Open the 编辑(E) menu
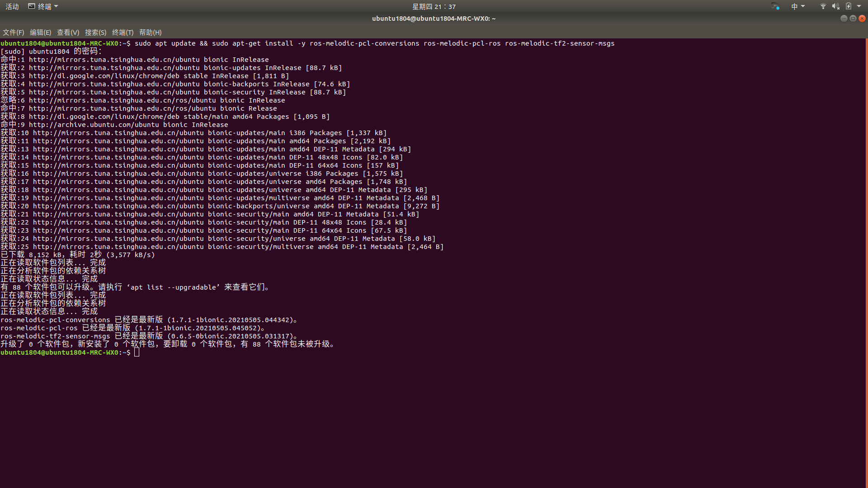The image size is (868, 488). pyautogui.click(x=40, y=33)
